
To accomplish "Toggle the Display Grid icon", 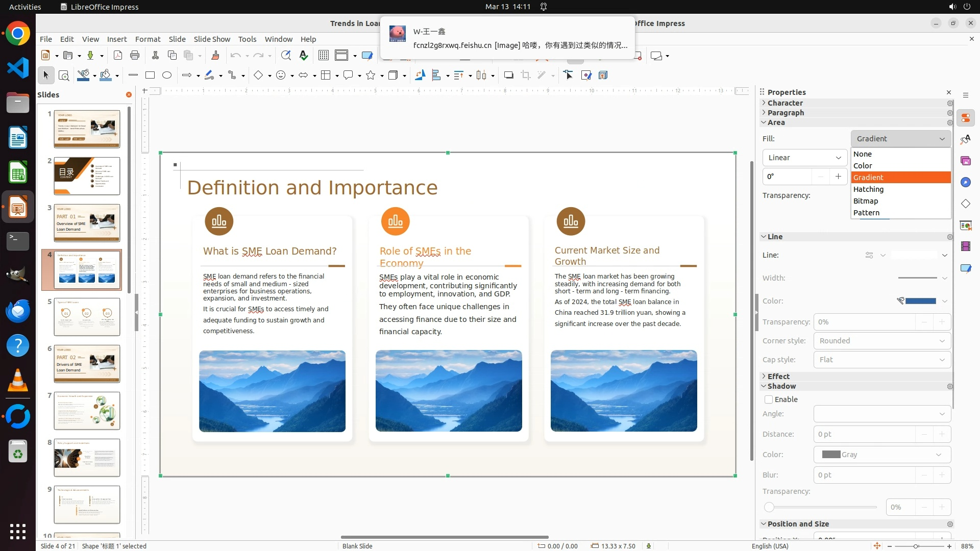I will [x=323, y=55].
